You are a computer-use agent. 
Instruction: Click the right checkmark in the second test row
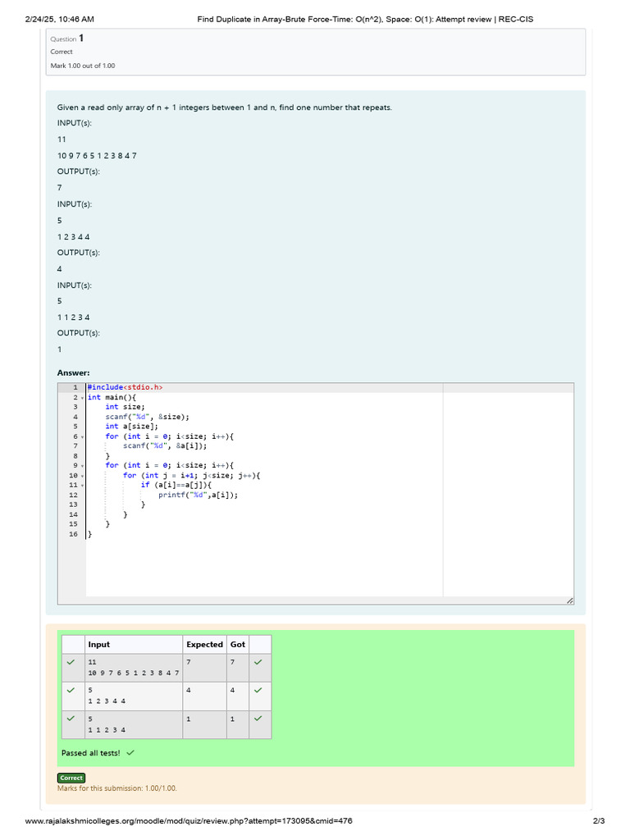click(x=258, y=690)
